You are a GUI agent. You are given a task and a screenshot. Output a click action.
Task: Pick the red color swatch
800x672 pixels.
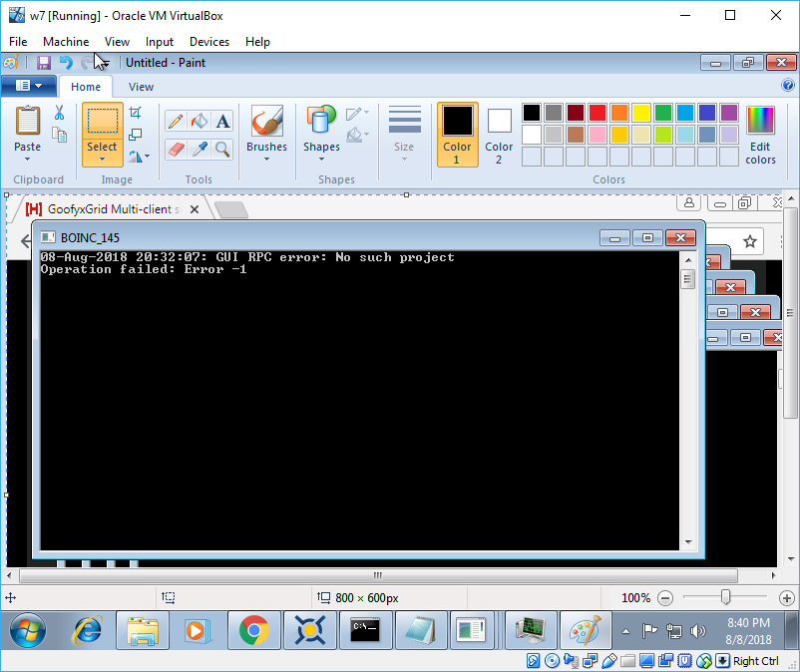(598, 113)
